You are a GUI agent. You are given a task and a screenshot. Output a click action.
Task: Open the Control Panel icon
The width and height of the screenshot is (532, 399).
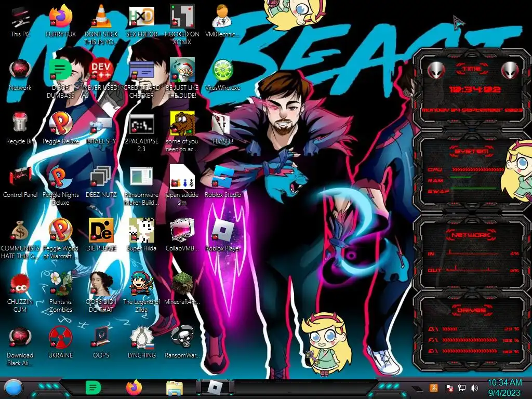[x=20, y=182]
